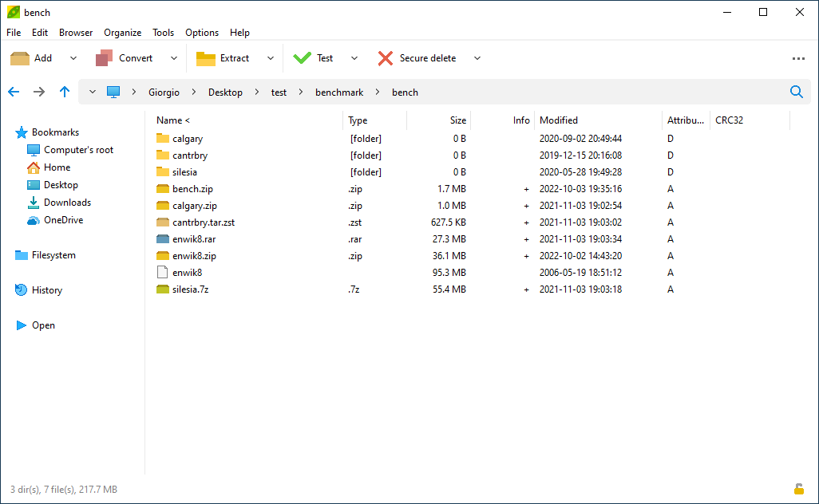The width and height of the screenshot is (819, 504).
Task: Open the Tools menu
Action: pyautogui.click(x=163, y=33)
